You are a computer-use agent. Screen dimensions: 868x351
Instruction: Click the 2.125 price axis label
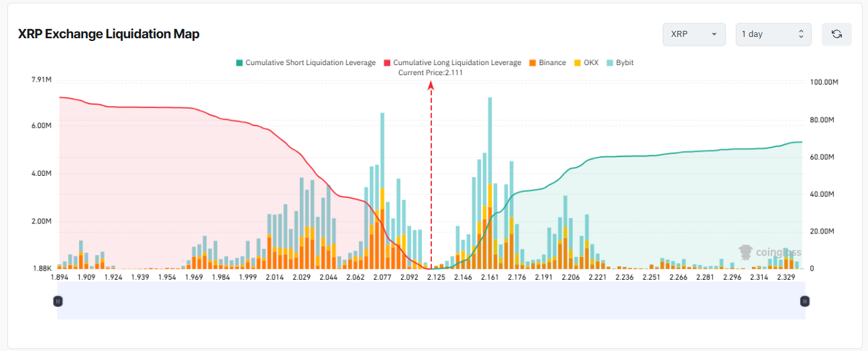coord(436,277)
